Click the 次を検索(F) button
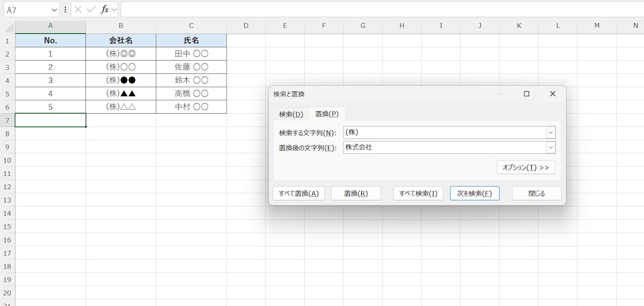Screen dimensions: 644x306 click(x=474, y=193)
